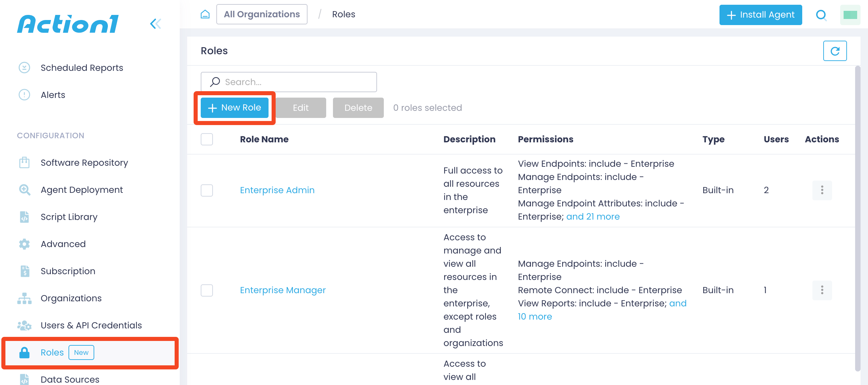Click the Delete button

(358, 108)
